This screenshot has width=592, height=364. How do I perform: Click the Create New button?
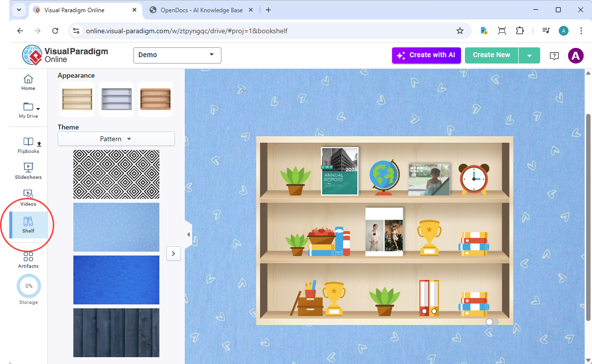pyautogui.click(x=491, y=55)
